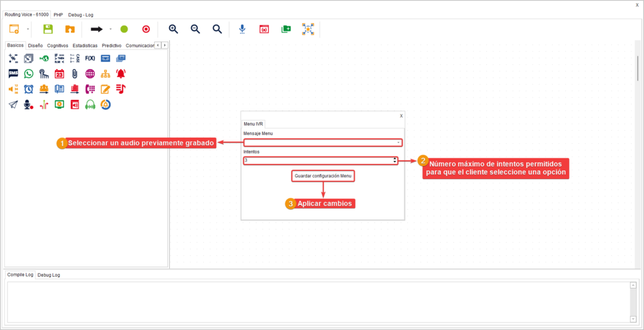Click the canvas vertical scrollbar
The height and width of the screenshot is (330, 644).
(638, 68)
